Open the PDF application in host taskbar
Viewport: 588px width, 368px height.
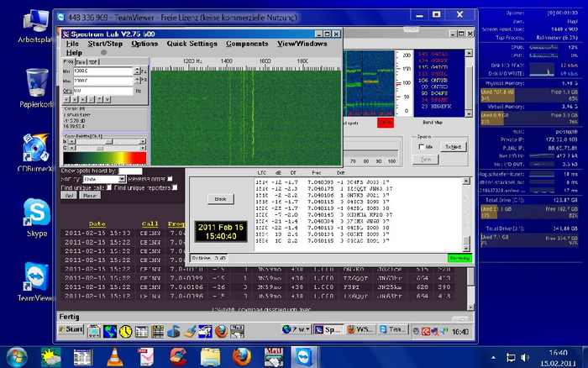click(146, 357)
